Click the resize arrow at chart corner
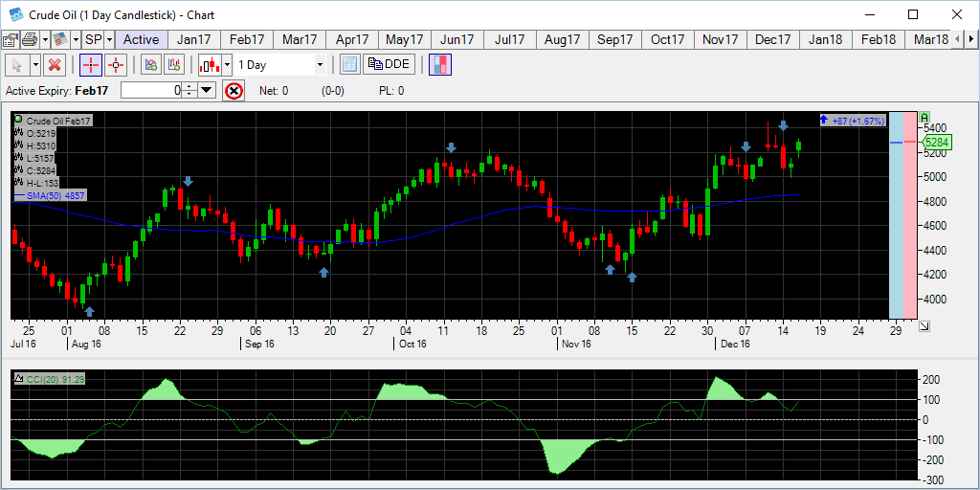 click(924, 327)
